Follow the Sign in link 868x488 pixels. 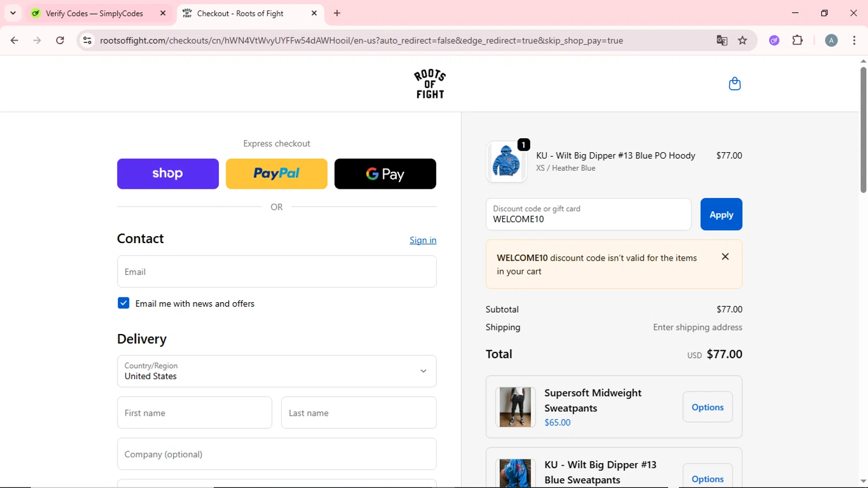[x=423, y=240]
